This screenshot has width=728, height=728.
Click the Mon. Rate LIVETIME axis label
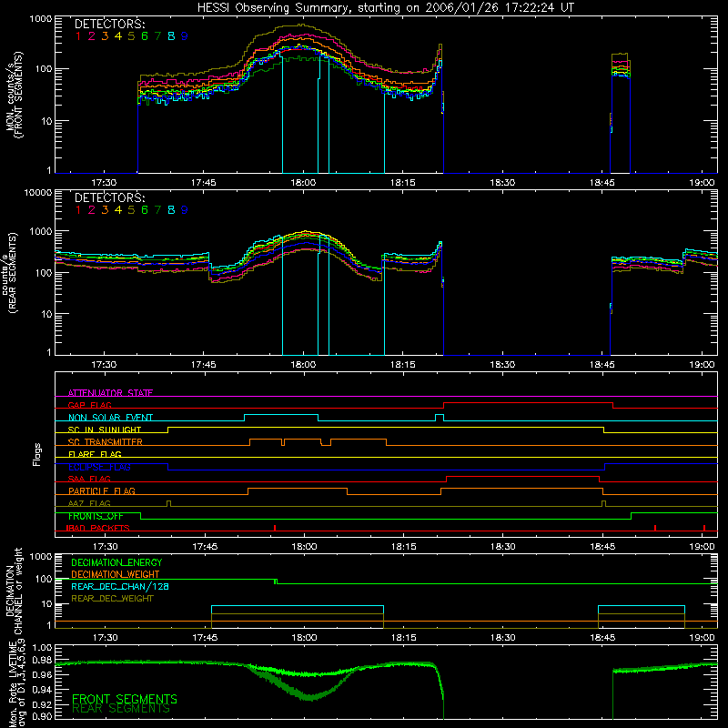pyautogui.click(x=17, y=683)
